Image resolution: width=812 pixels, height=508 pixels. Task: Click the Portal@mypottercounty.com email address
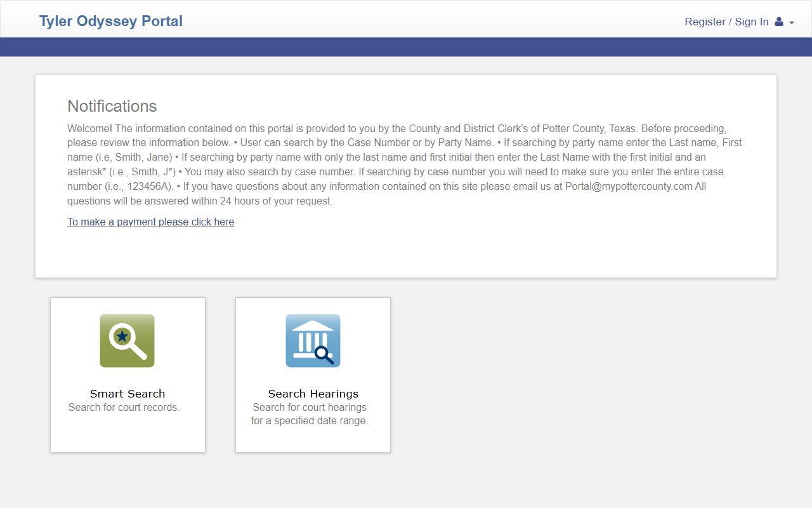[x=629, y=186]
